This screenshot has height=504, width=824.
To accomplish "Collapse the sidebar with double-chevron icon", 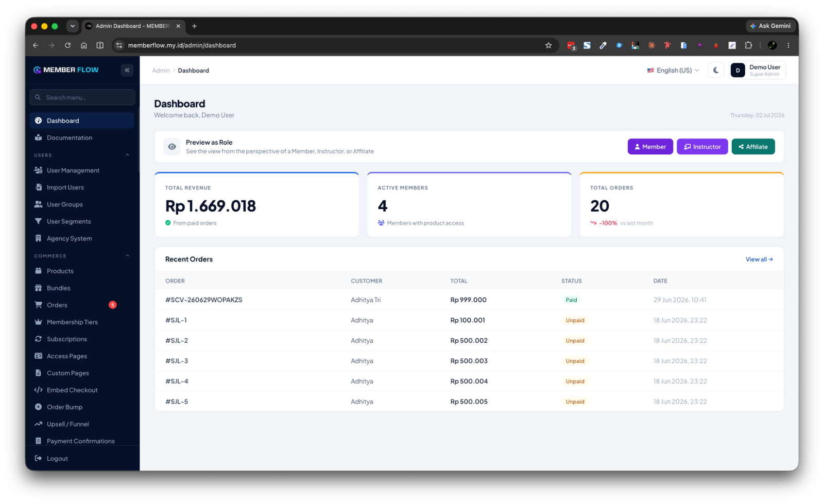I will 127,70.
